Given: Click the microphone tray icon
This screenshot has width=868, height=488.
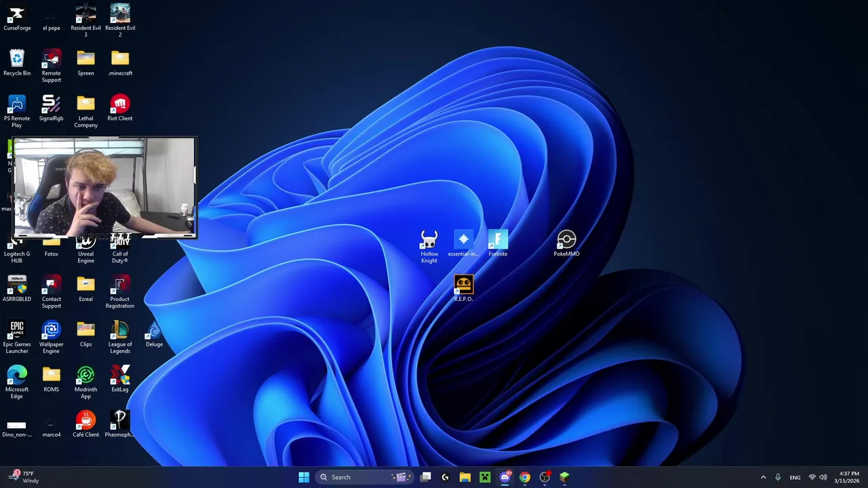Looking at the screenshot, I should pyautogui.click(x=778, y=477).
